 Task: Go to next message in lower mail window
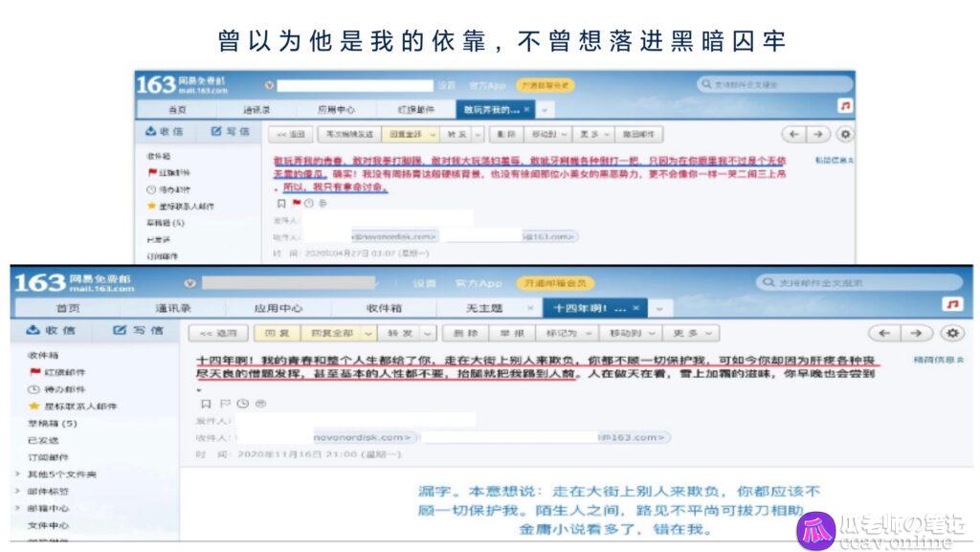click(x=916, y=334)
